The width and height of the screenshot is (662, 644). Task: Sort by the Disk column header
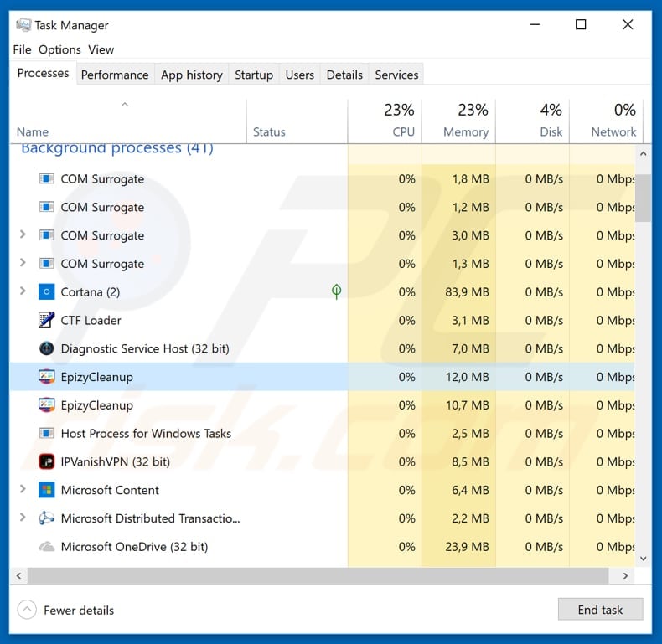532,121
